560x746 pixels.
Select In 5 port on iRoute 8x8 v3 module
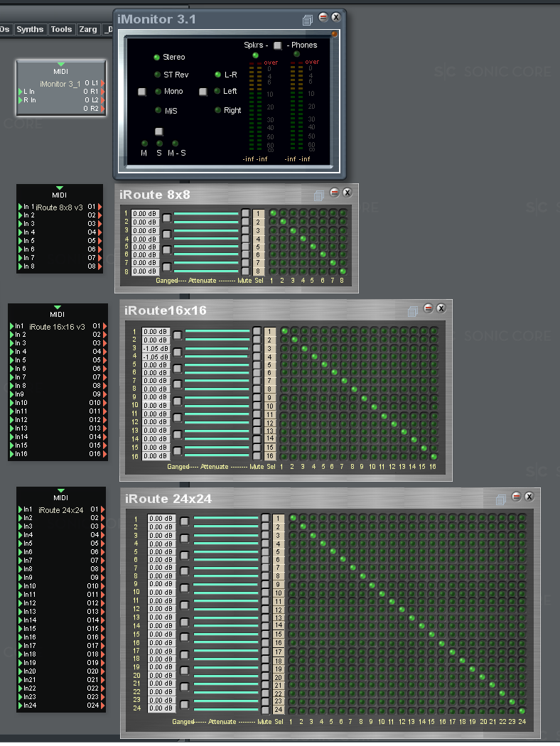[x=21, y=241]
